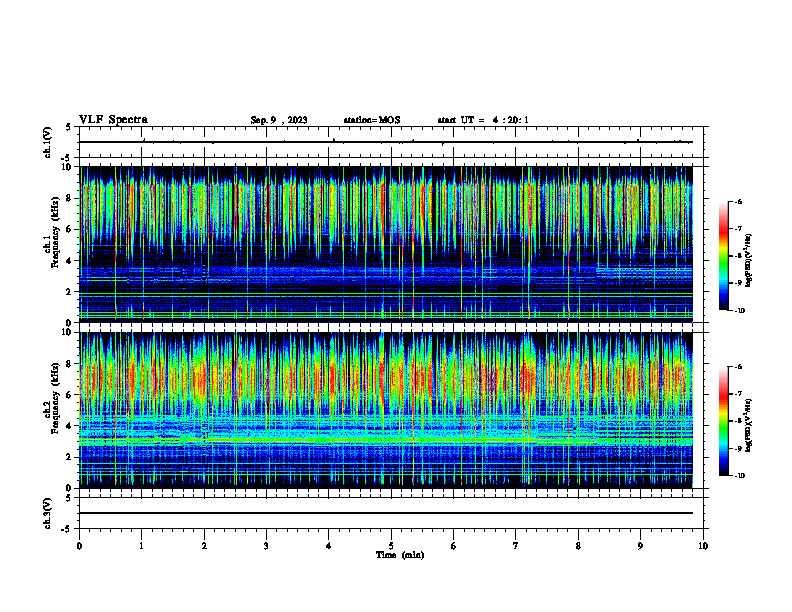Click the ch.1 spectrogram color scale bar
The width and height of the screenshot is (792, 612).
pyautogui.click(x=724, y=256)
